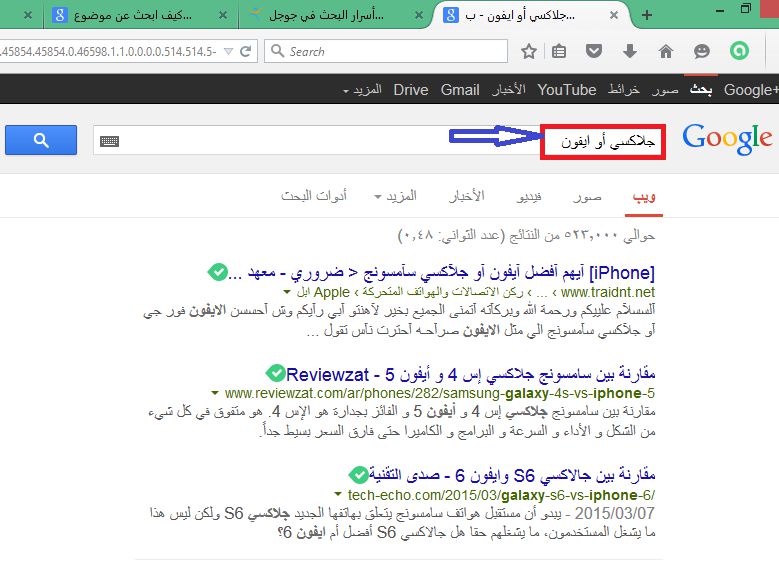Screen dimensions: 779x565
Task: Click the bookmark star icon
Action: coord(529,51)
